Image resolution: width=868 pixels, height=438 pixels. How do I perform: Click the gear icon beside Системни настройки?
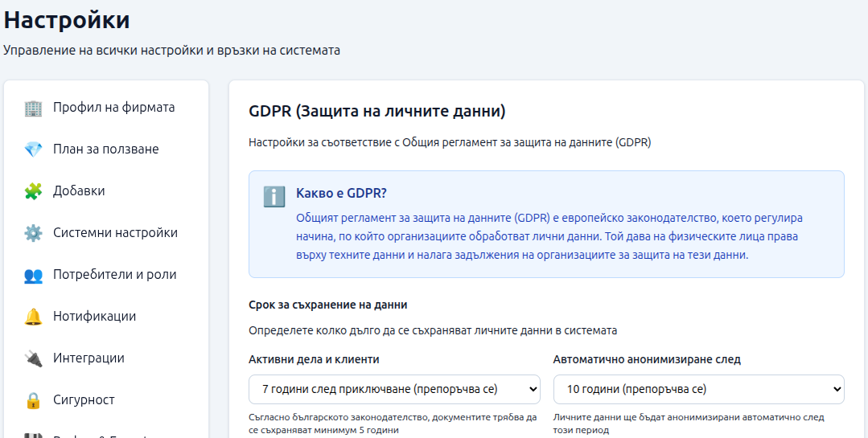tap(33, 233)
